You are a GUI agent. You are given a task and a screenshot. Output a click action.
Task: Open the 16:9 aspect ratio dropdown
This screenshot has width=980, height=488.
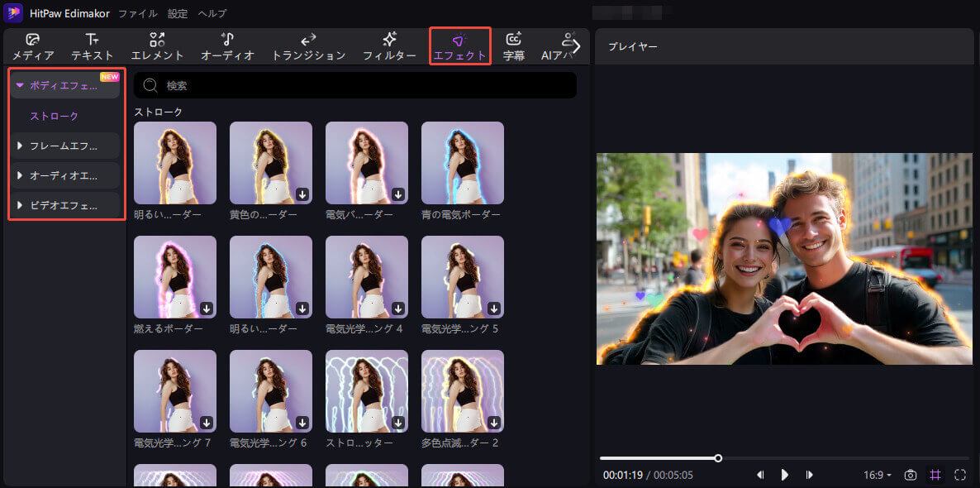[878, 476]
